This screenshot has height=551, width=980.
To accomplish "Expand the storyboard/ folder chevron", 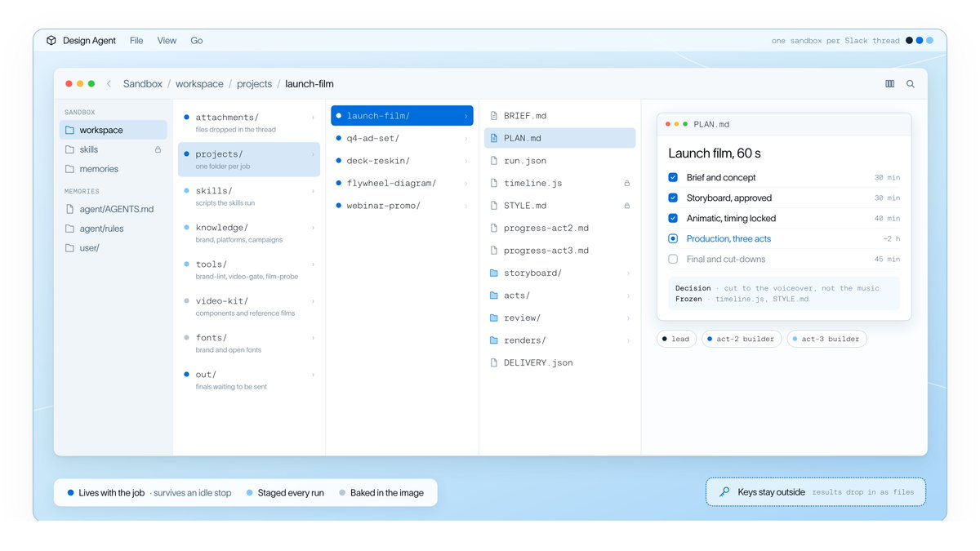I will point(628,273).
